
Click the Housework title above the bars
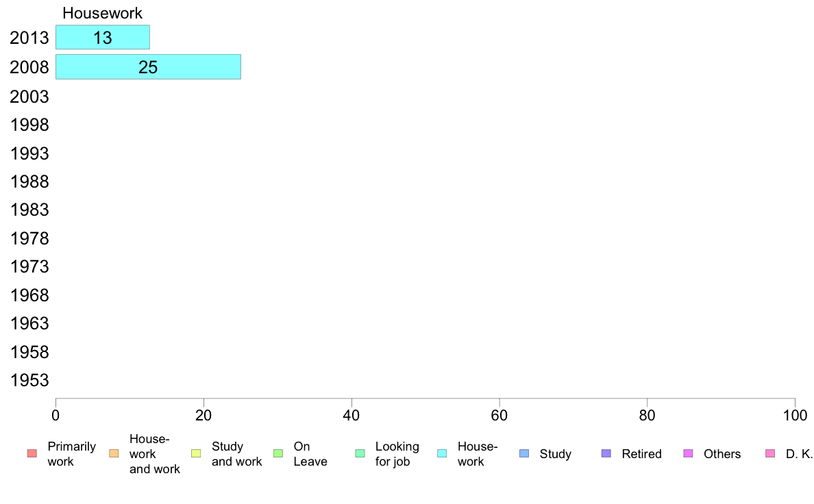coord(102,13)
